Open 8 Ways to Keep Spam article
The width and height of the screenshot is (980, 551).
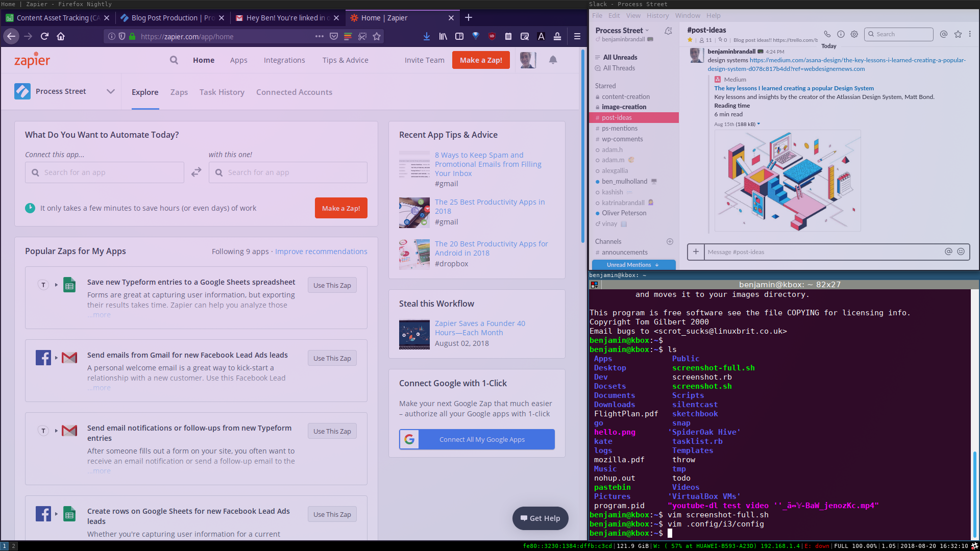coord(488,164)
